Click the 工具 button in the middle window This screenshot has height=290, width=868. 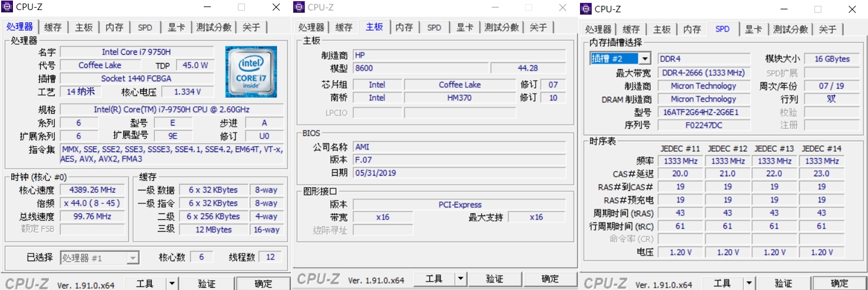(434, 279)
